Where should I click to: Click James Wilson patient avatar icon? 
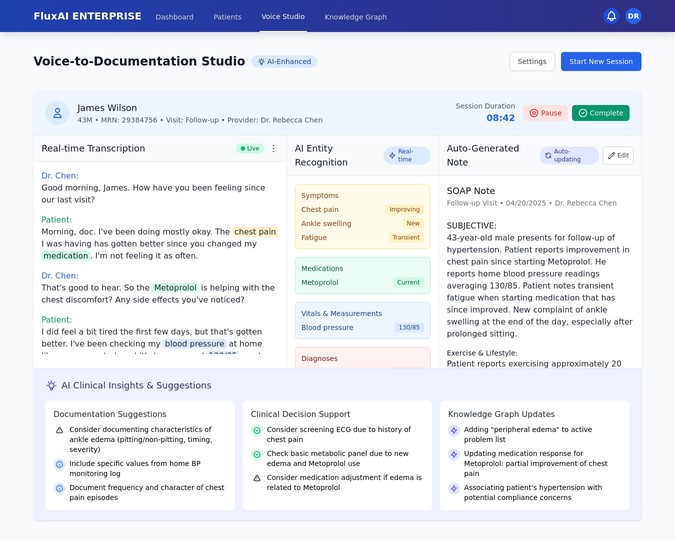click(57, 113)
